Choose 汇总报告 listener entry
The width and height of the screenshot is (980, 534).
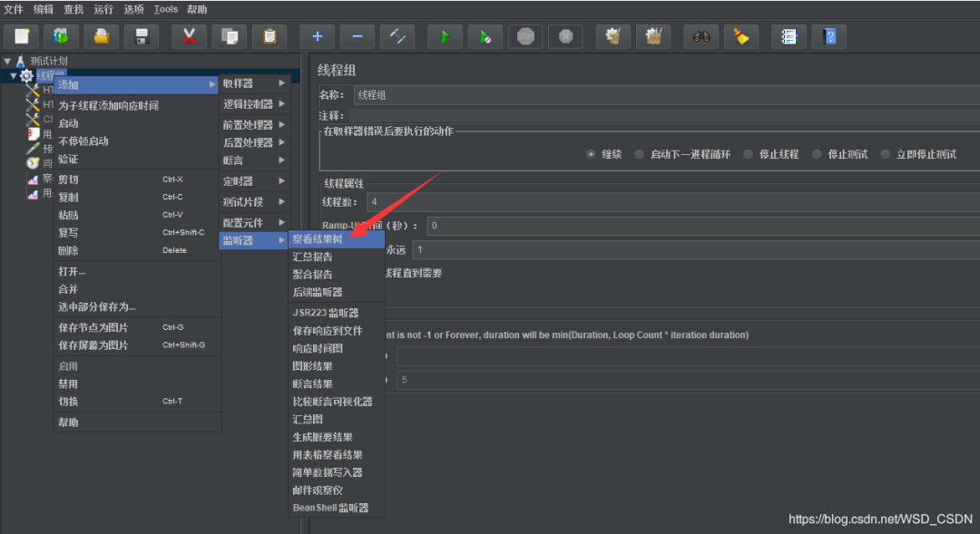337,257
